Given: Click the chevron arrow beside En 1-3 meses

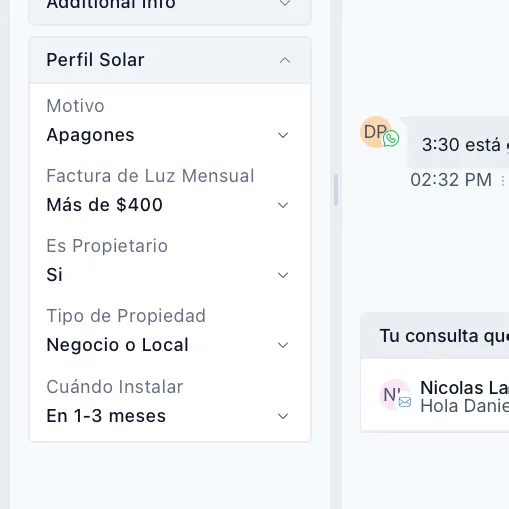Looking at the screenshot, I should click(x=283, y=416).
